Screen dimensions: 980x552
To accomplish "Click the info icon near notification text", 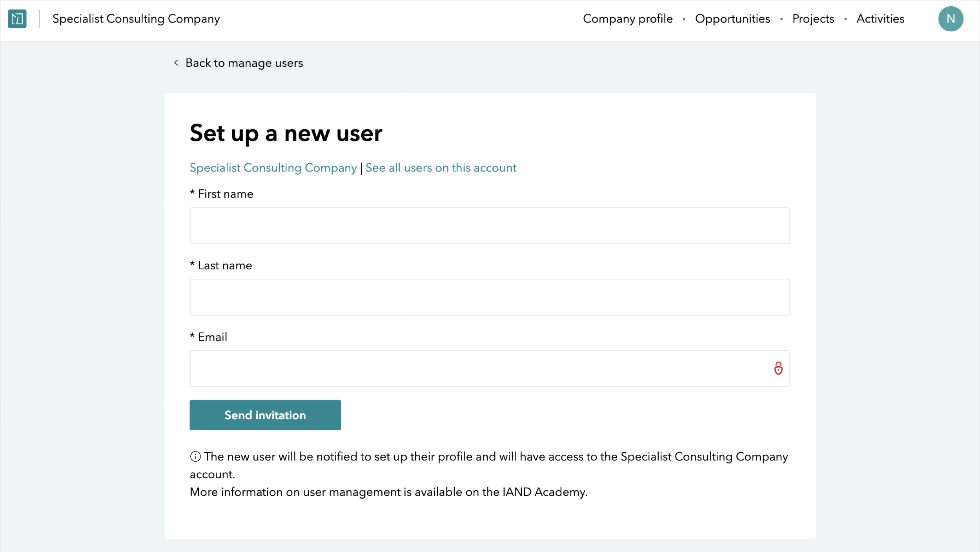I will [x=195, y=457].
